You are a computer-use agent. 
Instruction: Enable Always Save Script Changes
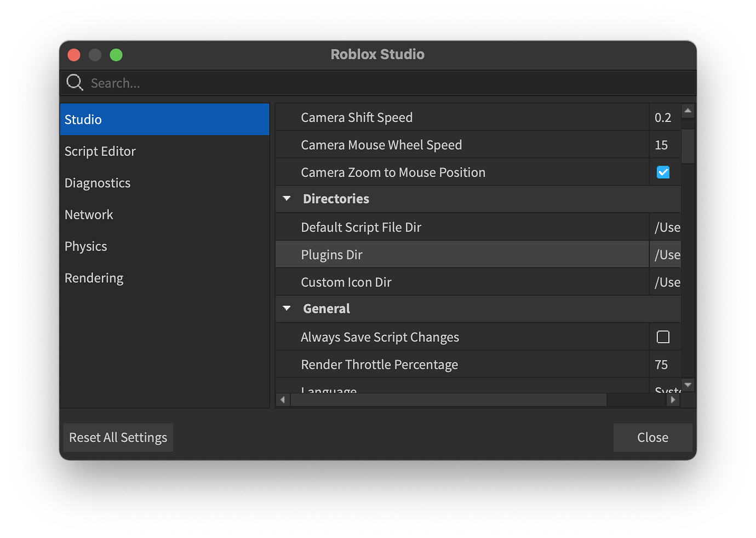click(663, 337)
